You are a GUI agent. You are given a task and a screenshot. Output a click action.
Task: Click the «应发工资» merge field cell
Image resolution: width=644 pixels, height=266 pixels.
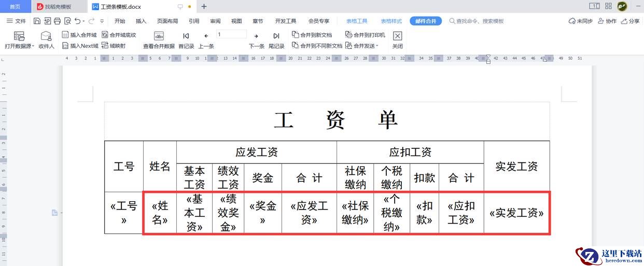click(309, 213)
